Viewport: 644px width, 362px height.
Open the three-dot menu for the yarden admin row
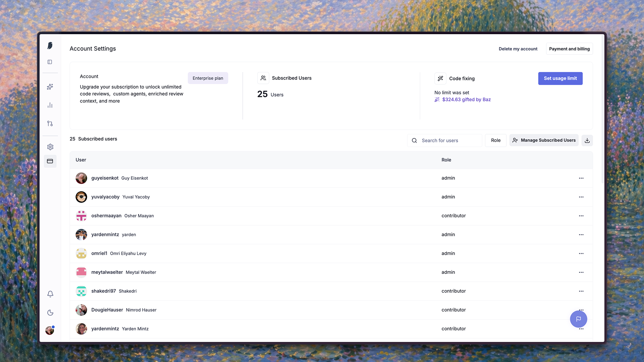coord(581,235)
